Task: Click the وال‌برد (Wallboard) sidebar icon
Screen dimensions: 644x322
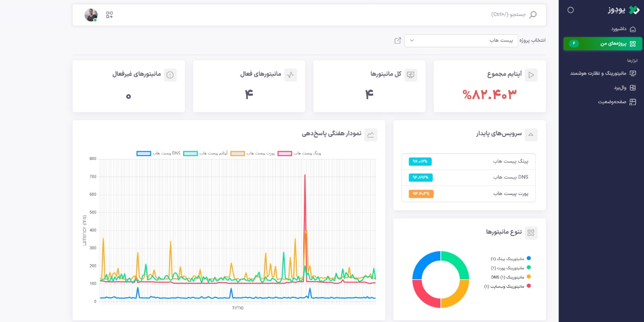Action: 633,88
